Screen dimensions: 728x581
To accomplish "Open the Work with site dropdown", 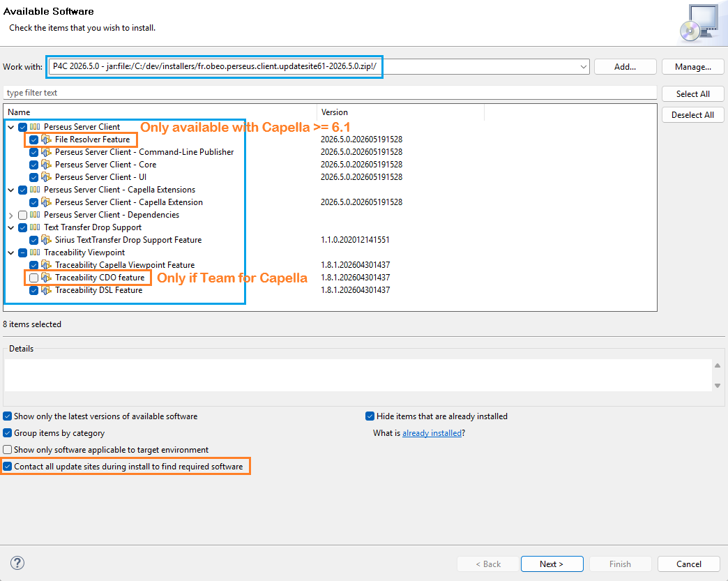I will pyautogui.click(x=583, y=67).
